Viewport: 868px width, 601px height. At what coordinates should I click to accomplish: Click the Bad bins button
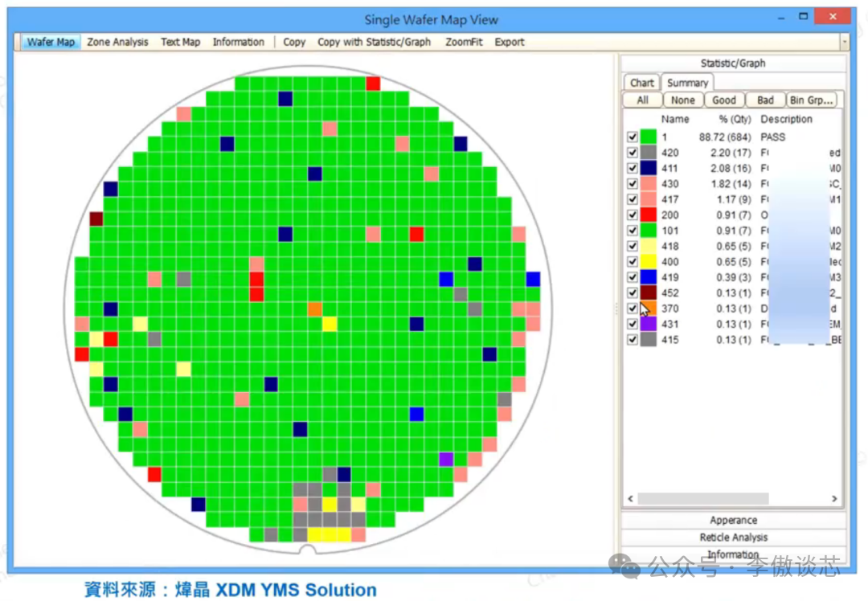tap(766, 100)
